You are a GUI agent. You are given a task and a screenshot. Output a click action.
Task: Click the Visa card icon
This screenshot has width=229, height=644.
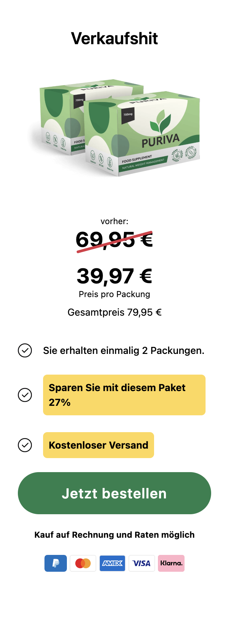pyautogui.click(x=142, y=563)
